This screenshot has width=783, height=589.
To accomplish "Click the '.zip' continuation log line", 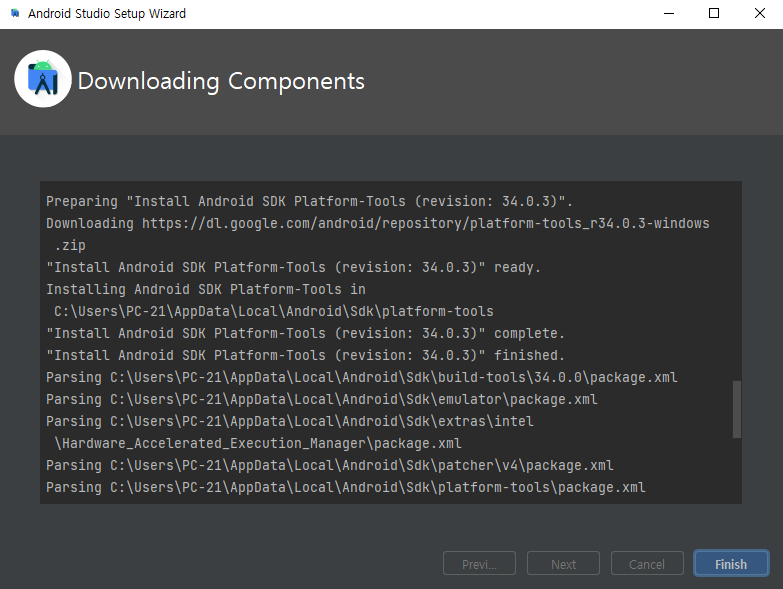I will click(x=70, y=245).
